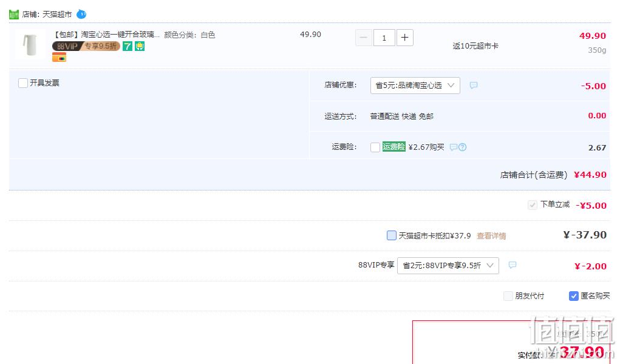Decrease quantity with the minus button
The image size is (620, 364).
(364, 38)
